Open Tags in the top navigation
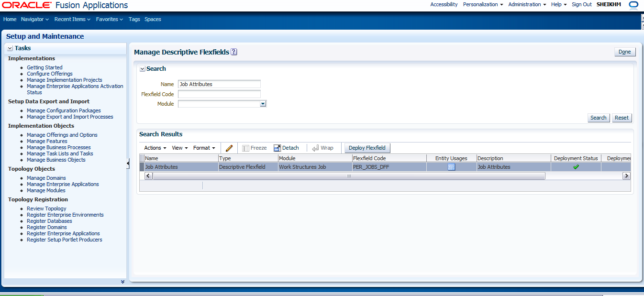This screenshot has width=644, height=296. tap(134, 19)
